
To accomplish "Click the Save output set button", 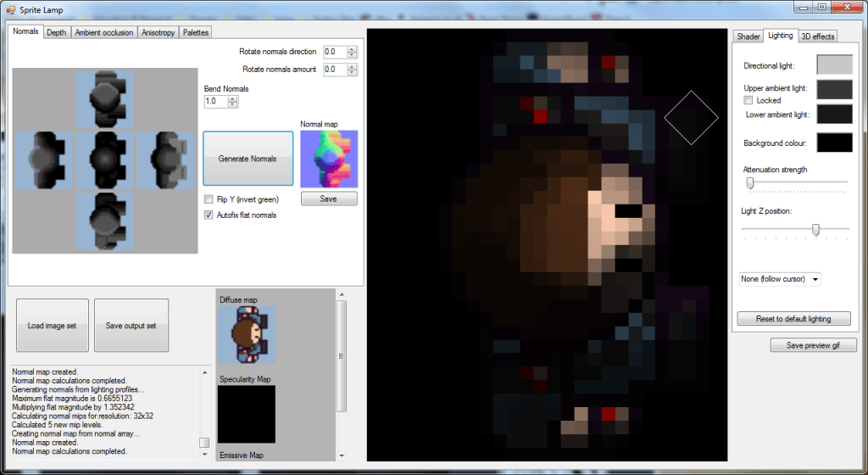I will point(131,326).
